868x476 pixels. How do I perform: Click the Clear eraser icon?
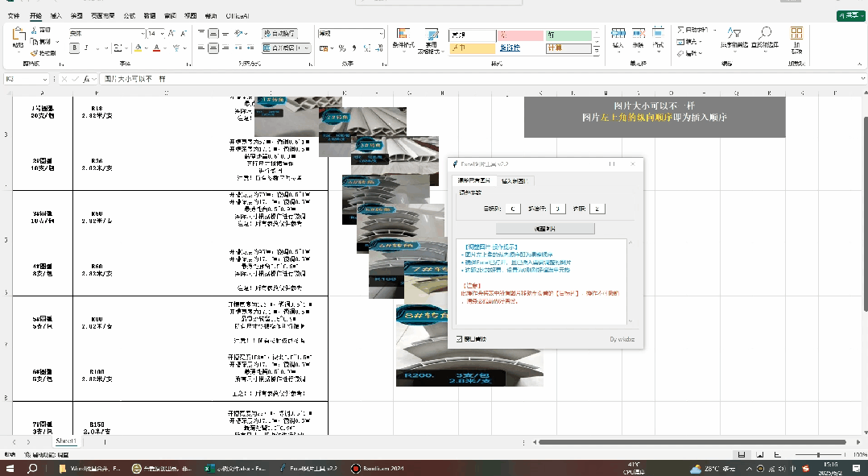[x=680, y=53]
